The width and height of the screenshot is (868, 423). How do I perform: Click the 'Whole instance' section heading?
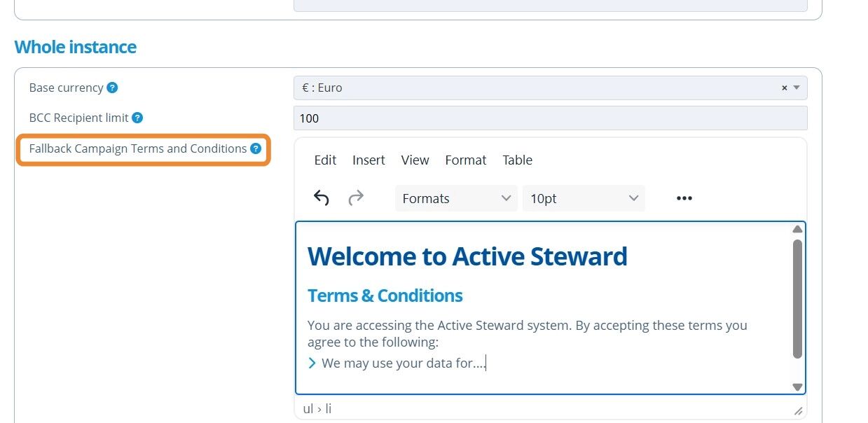76,47
